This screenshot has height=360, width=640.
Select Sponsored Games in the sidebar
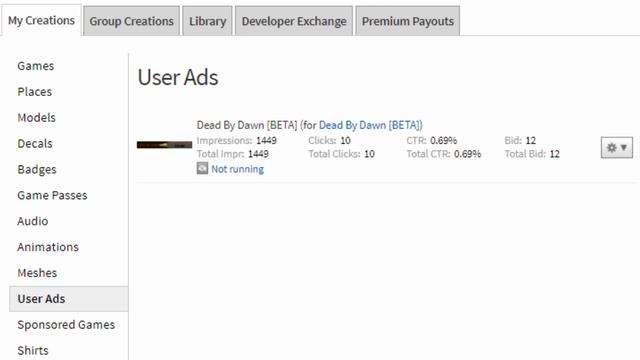tap(66, 324)
